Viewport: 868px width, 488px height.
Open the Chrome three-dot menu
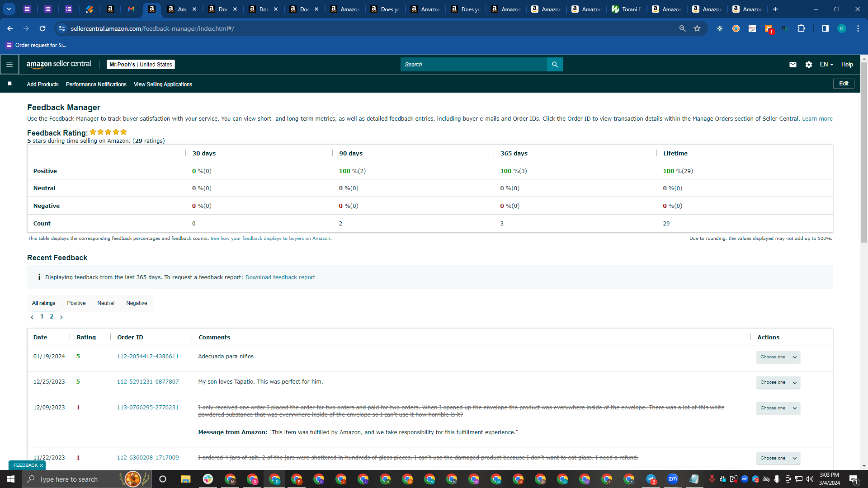[858, 28]
